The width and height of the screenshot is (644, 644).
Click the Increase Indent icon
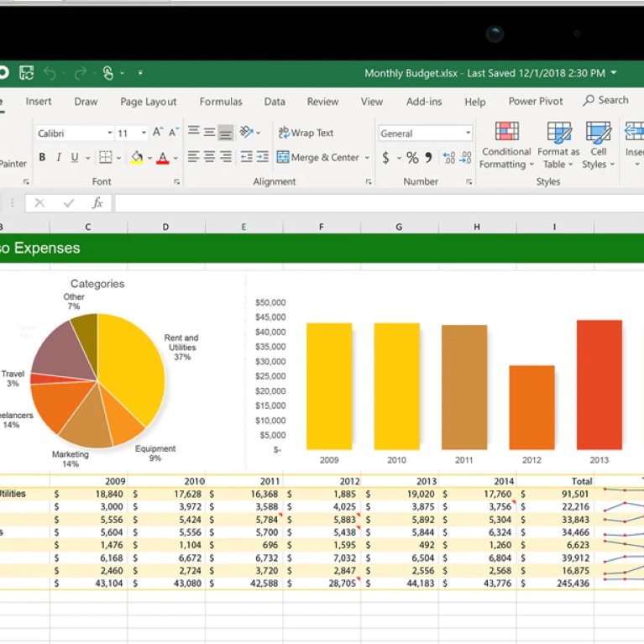coord(262,157)
